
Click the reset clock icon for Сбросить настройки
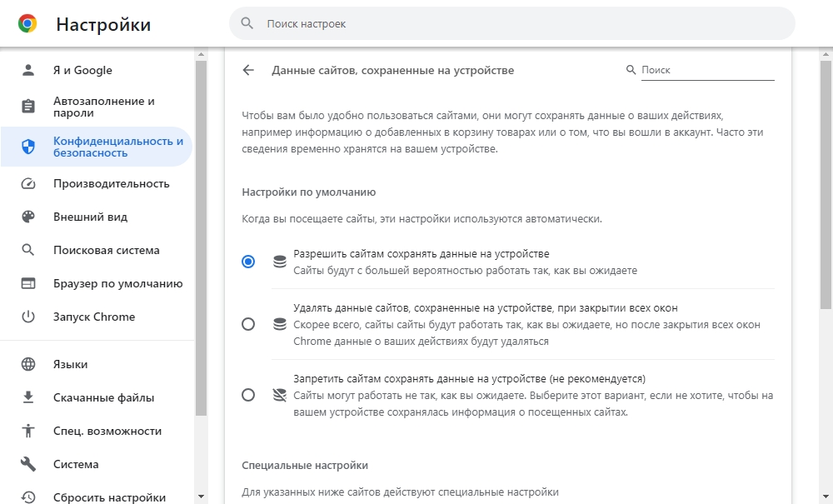coord(28,497)
